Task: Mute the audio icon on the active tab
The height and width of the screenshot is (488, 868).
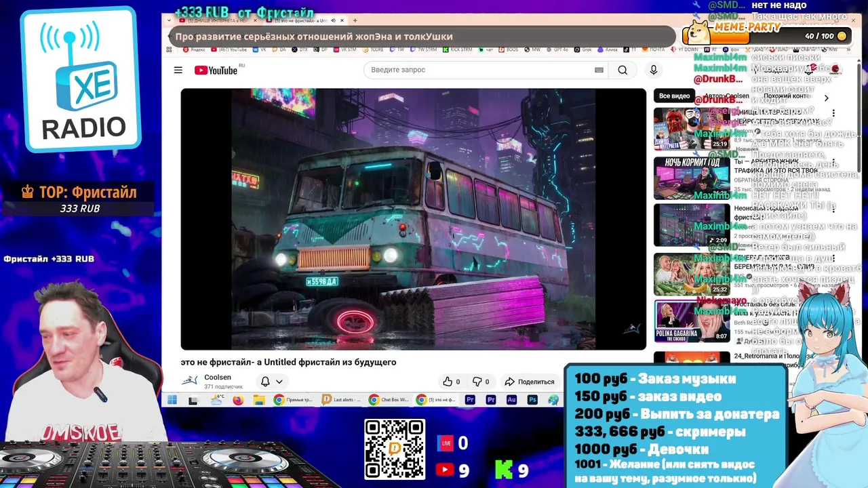Action: tap(333, 20)
